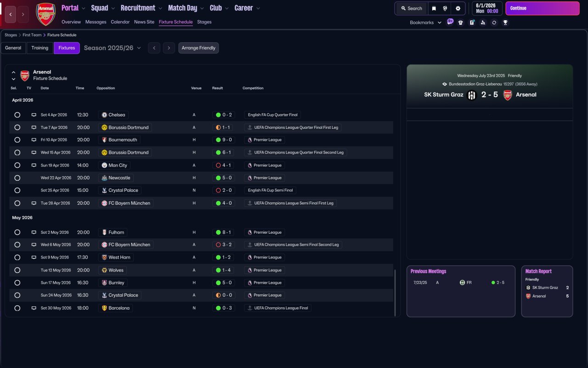
Task: Click the scout search shortcut icon
Action: [x=483, y=23]
